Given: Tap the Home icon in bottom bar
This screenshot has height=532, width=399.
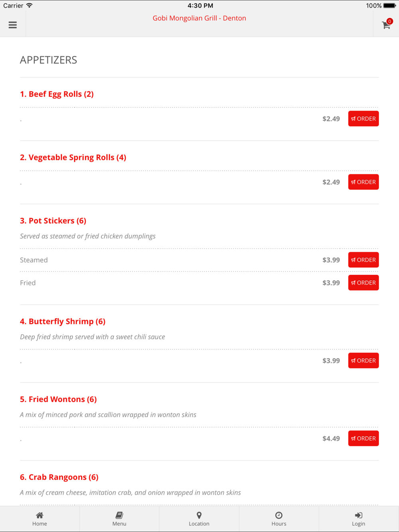Looking at the screenshot, I should [40, 515].
